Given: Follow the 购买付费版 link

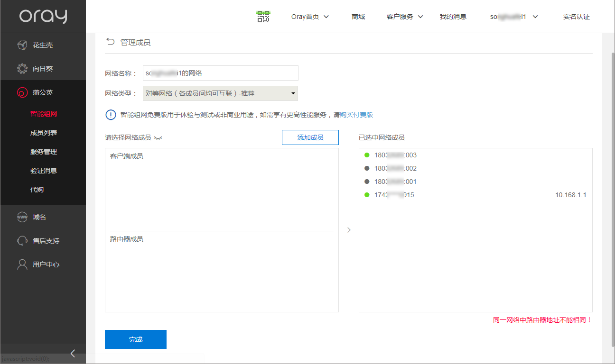Looking at the screenshot, I should (356, 115).
